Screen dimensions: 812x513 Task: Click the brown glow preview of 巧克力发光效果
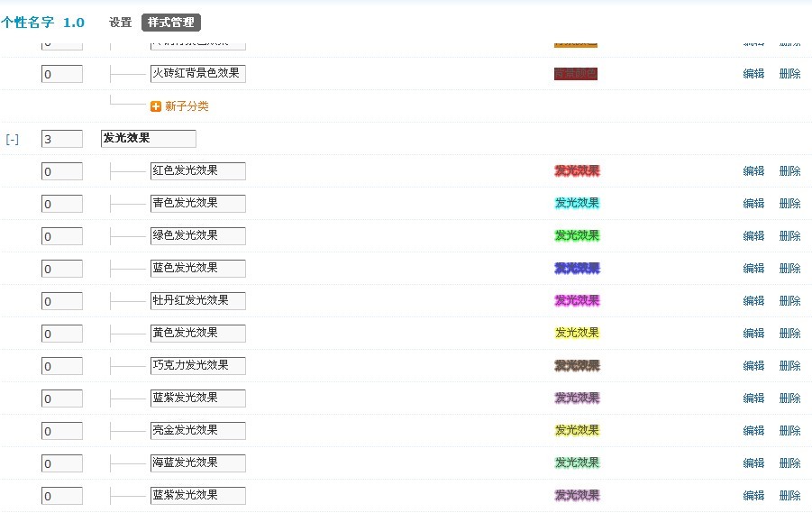577,366
